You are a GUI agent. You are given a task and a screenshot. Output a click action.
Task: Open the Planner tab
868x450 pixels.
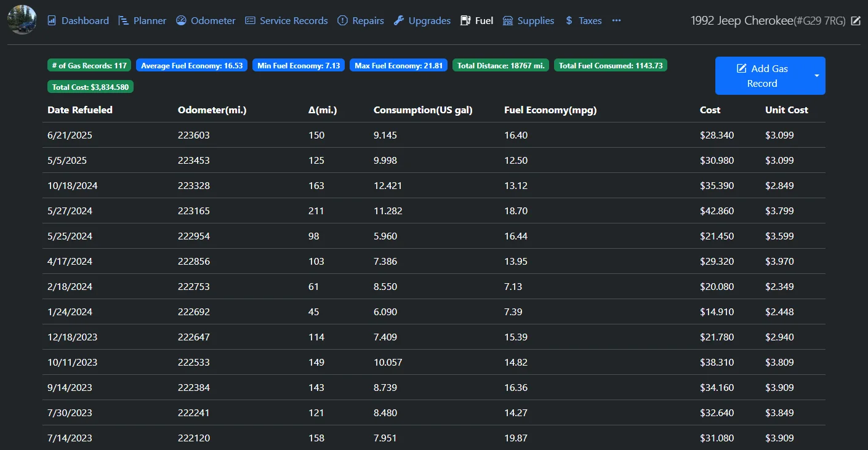click(x=142, y=21)
